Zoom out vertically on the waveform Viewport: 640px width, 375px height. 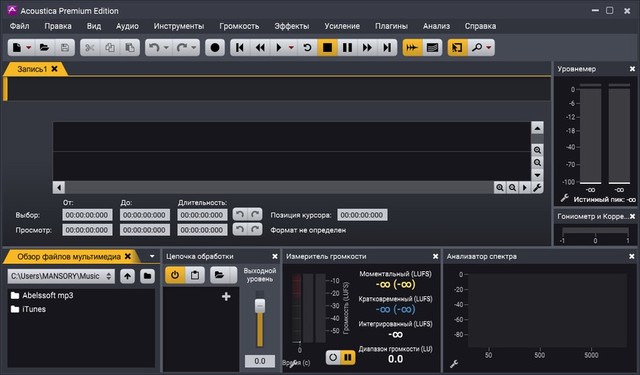click(537, 163)
